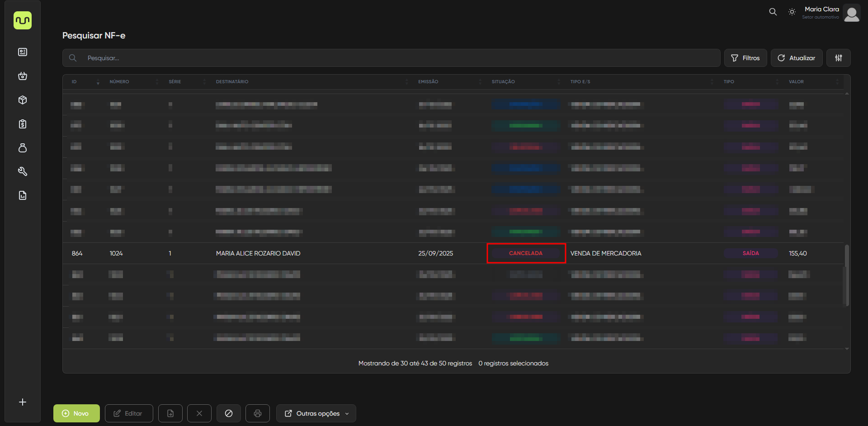Click the plus icon at sidebar bottom

click(23, 402)
